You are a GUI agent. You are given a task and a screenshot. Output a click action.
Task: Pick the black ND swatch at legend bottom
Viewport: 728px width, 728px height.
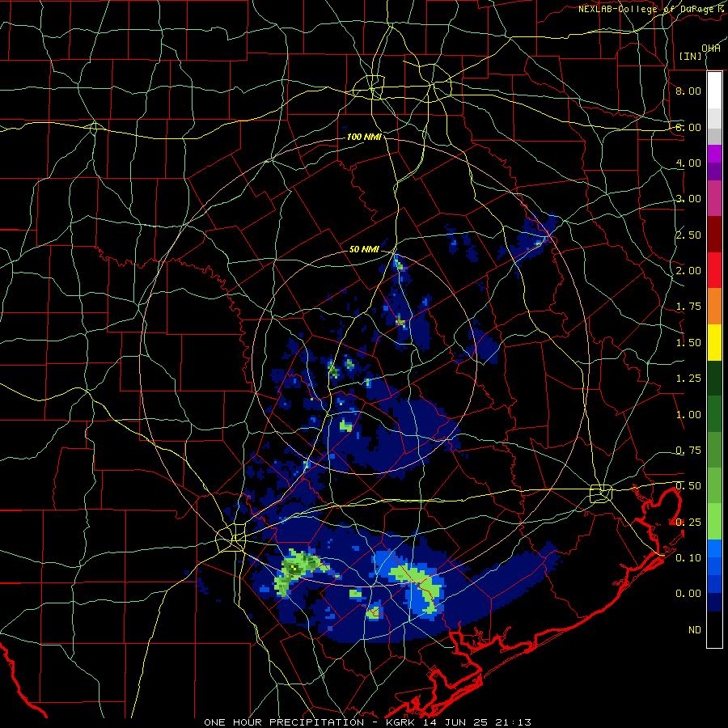point(714,629)
